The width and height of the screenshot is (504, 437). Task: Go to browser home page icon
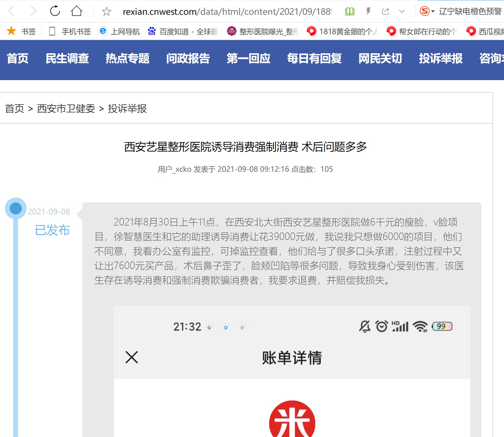77,11
